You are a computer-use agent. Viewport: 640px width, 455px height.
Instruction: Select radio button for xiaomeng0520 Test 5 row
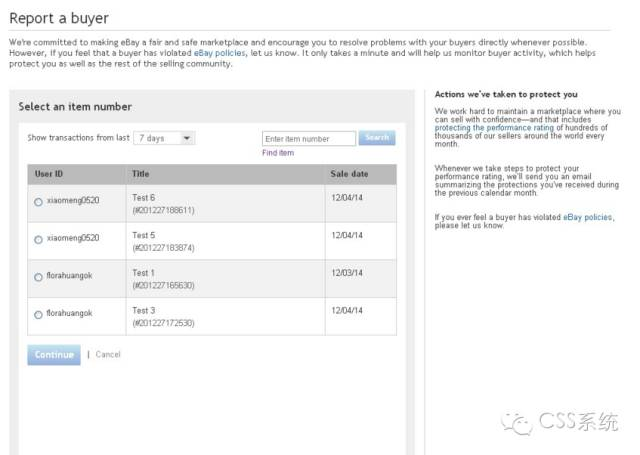point(38,239)
